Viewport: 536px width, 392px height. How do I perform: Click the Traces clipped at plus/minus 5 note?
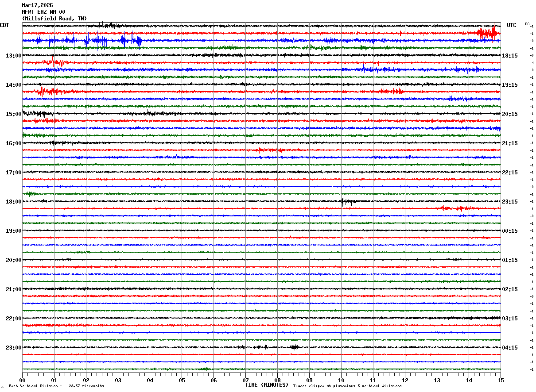[347, 386]
